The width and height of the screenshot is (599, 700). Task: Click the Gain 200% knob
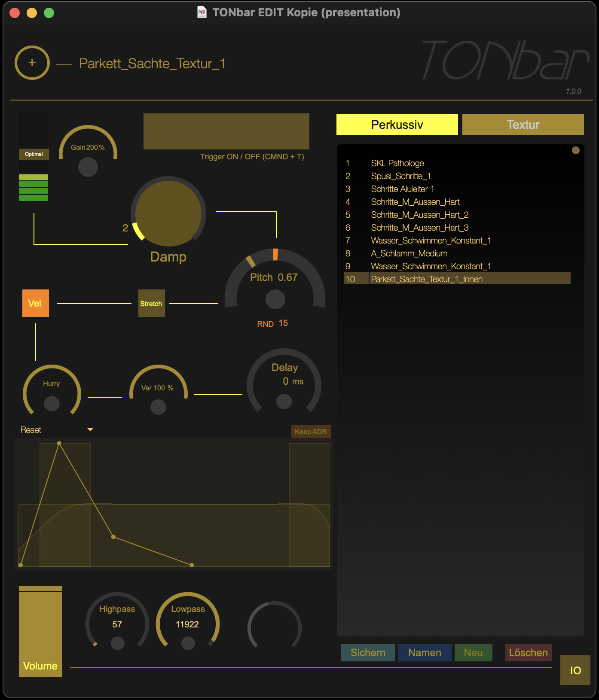(88, 167)
